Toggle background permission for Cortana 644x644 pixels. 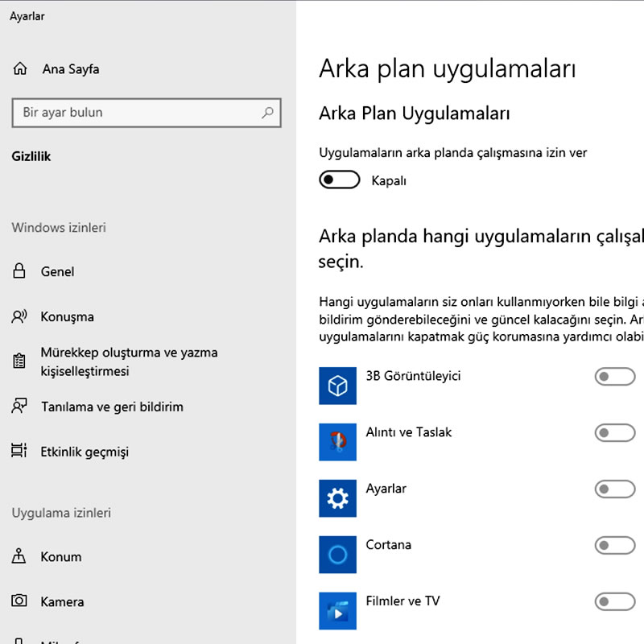[x=614, y=546]
